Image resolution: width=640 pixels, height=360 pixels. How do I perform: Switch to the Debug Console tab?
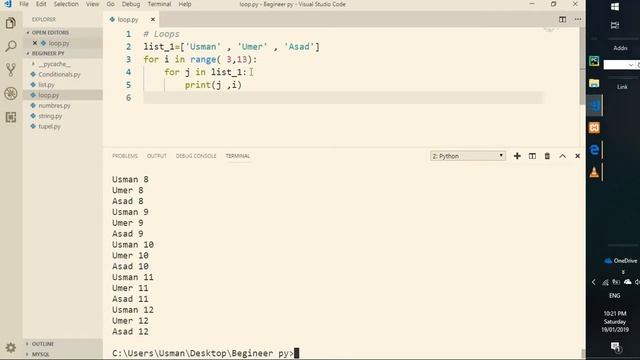(196, 156)
